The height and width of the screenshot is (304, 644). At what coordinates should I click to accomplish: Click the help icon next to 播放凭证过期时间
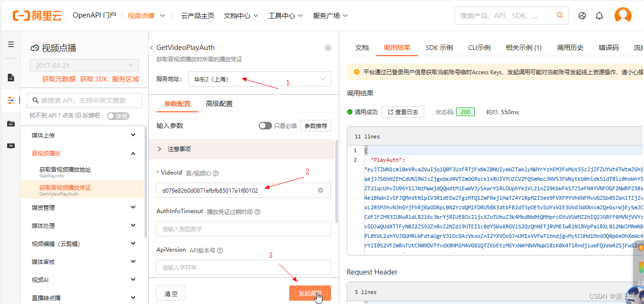[x=257, y=212]
